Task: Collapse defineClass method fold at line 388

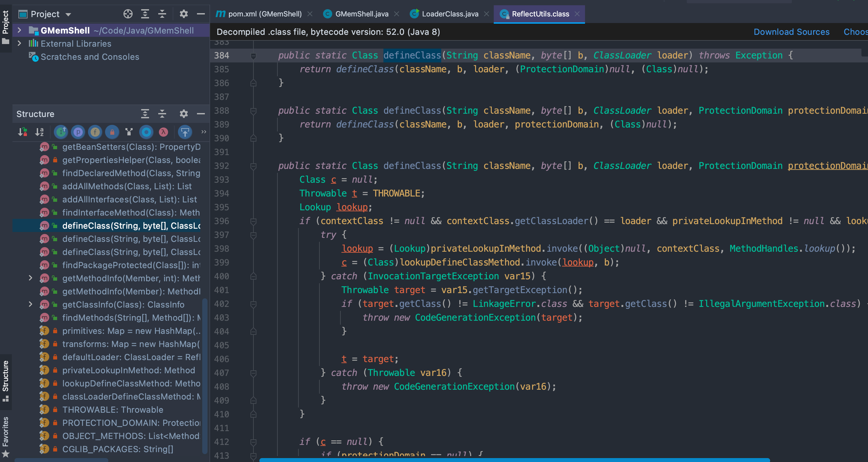Action: (253, 111)
